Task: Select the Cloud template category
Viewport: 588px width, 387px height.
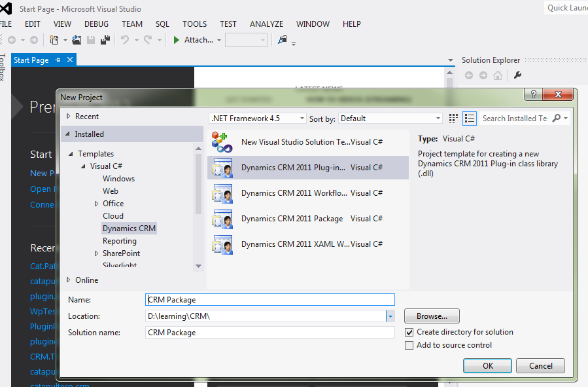Action: click(113, 216)
